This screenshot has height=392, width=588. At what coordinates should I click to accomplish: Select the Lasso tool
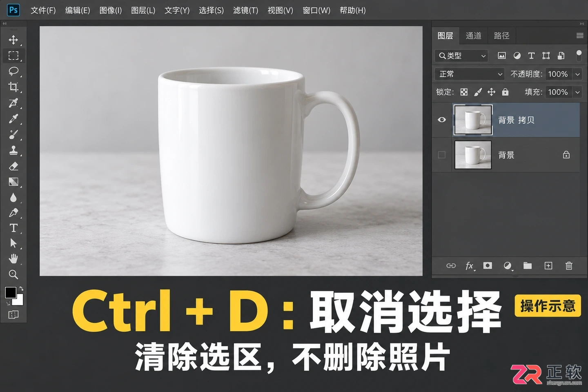(13, 71)
